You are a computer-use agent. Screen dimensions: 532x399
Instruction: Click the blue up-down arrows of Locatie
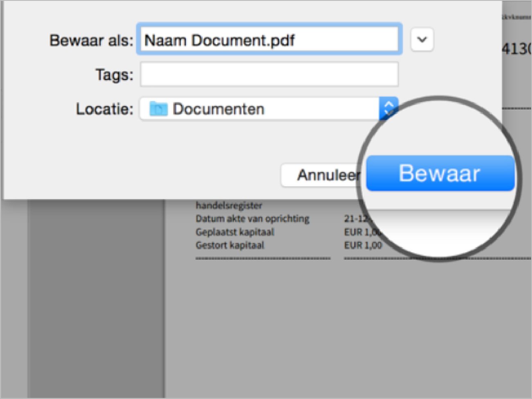click(388, 108)
